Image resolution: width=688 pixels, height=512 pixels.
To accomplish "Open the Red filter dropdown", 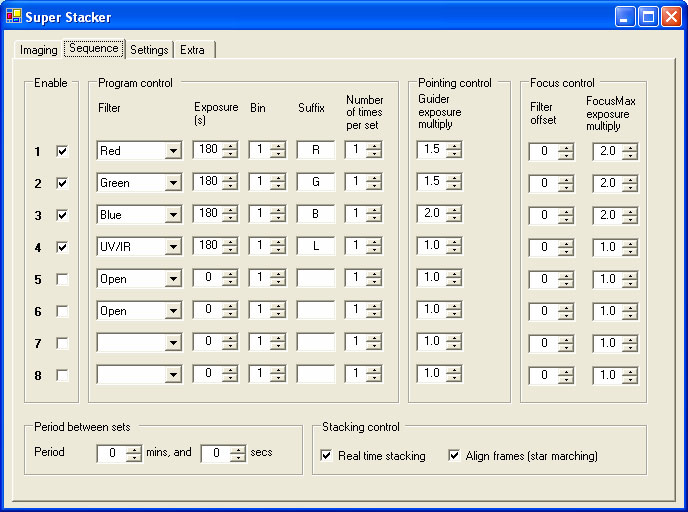I will tap(174, 151).
